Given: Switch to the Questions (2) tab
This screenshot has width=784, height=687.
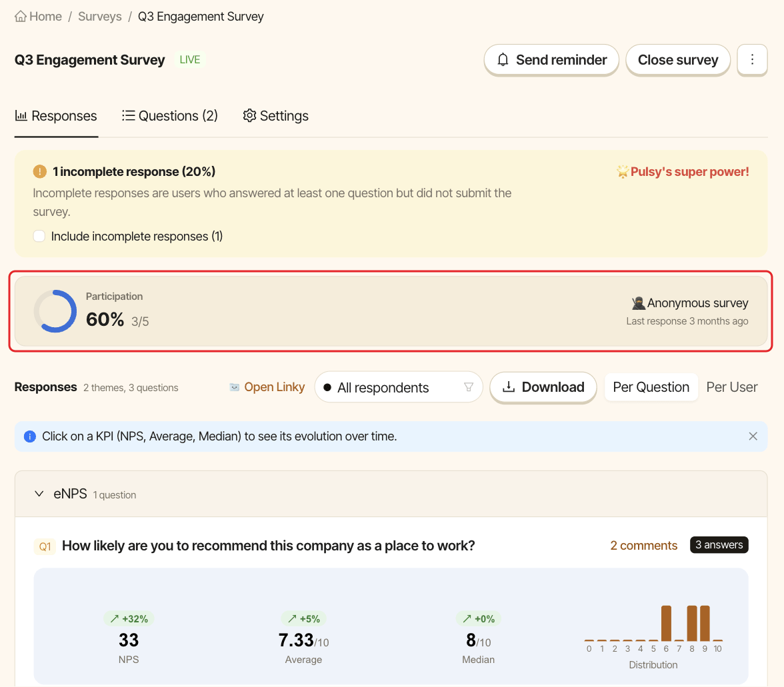Looking at the screenshot, I should point(169,116).
